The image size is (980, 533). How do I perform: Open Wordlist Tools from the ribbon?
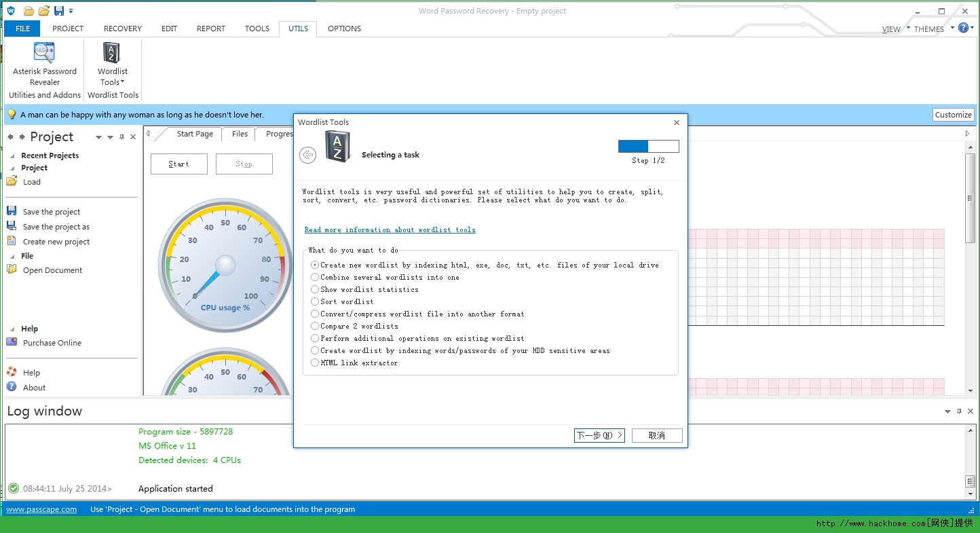(112, 63)
